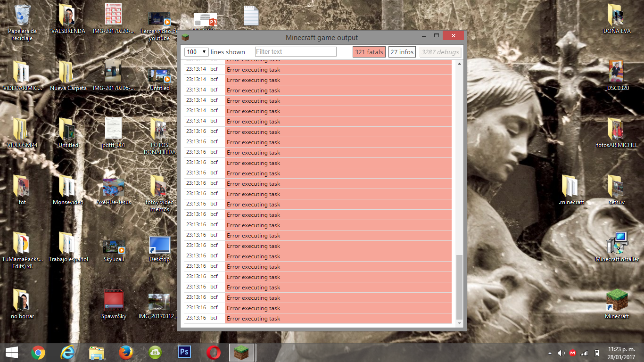
Task: Open Trabajo español folder
Action: [x=68, y=244]
